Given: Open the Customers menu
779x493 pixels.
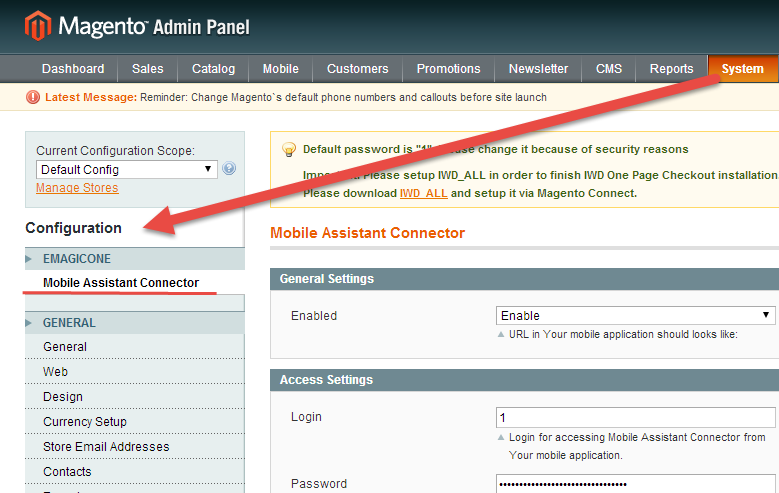Looking at the screenshot, I should (x=358, y=69).
